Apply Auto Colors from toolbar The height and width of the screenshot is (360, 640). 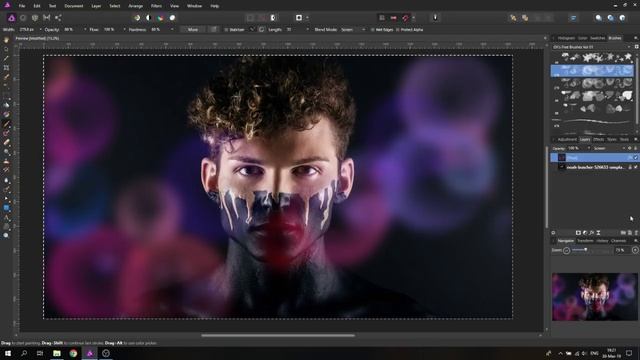(x=160, y=18)
